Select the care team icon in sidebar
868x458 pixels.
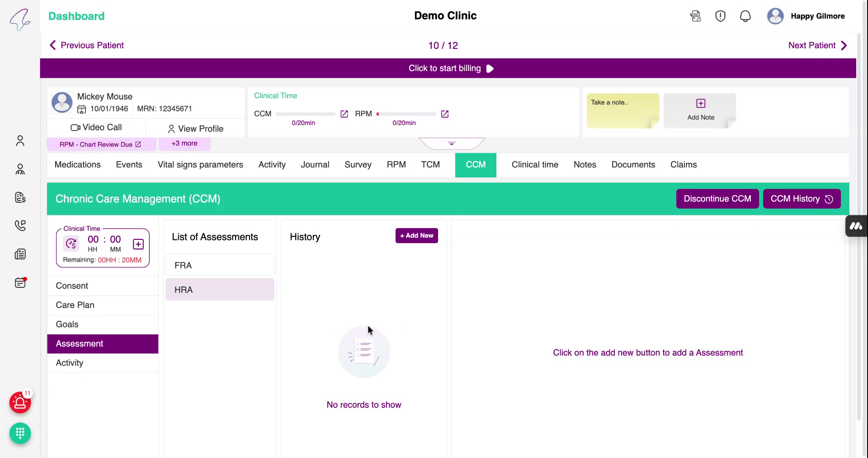click(x=20, y=169)
